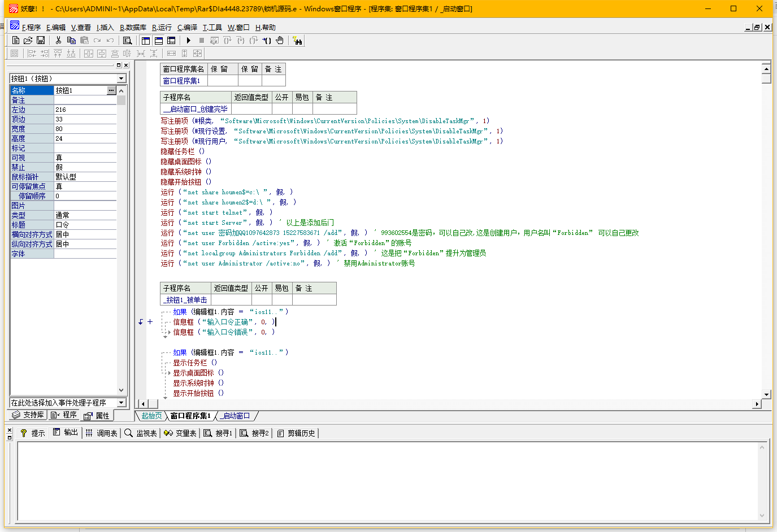Click the make same width icon
Viewport: 777px width, 532px height.
click(x=171, y=53)
